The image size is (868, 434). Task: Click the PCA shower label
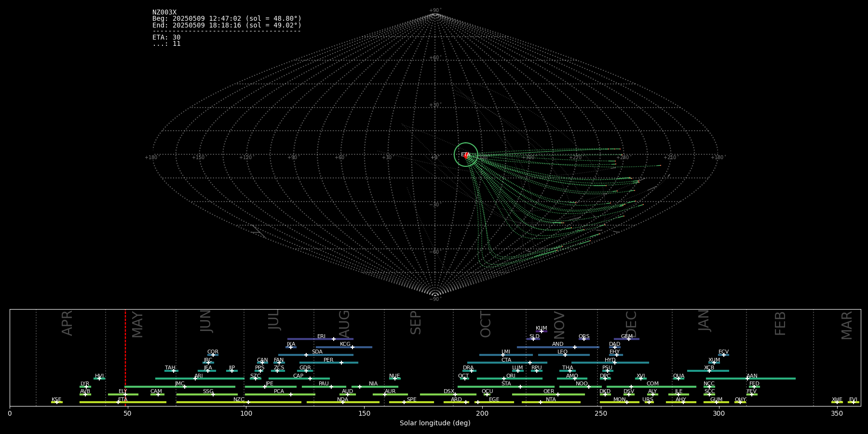pos(279,391)
